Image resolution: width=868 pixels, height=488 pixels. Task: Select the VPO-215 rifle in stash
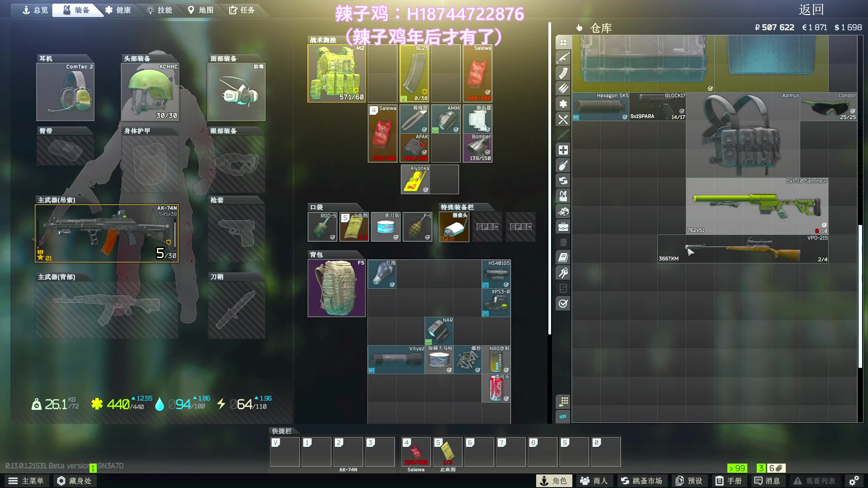[743, 249]
